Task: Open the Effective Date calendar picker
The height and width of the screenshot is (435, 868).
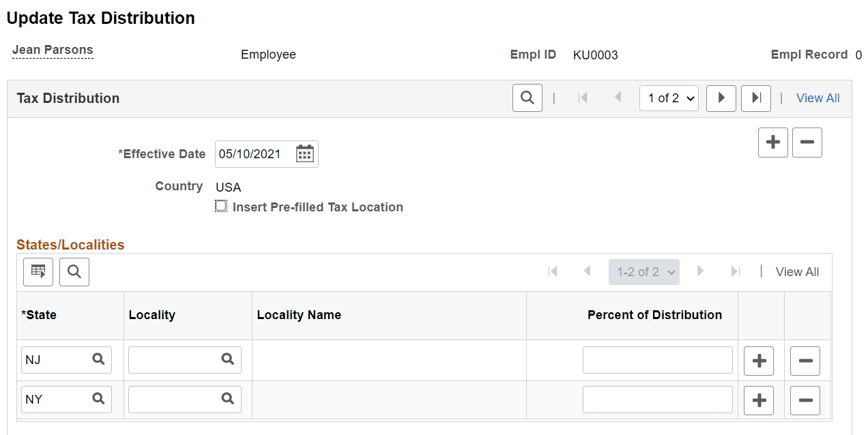Action: (x=304, y=154)
